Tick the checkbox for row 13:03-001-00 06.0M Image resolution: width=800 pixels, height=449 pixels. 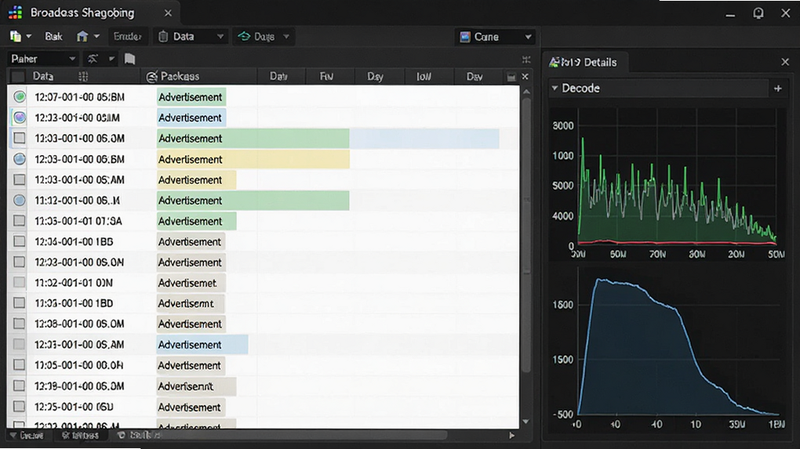click(19, 138)
